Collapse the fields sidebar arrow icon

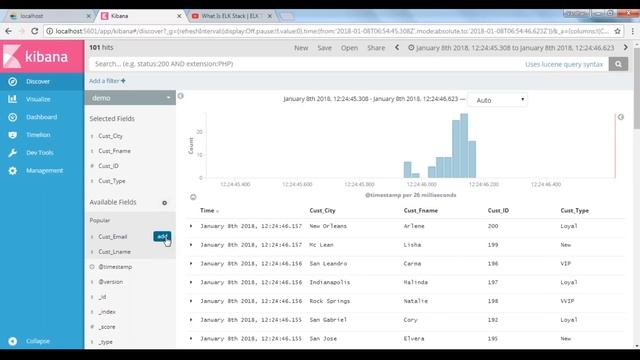click(180, 96)
